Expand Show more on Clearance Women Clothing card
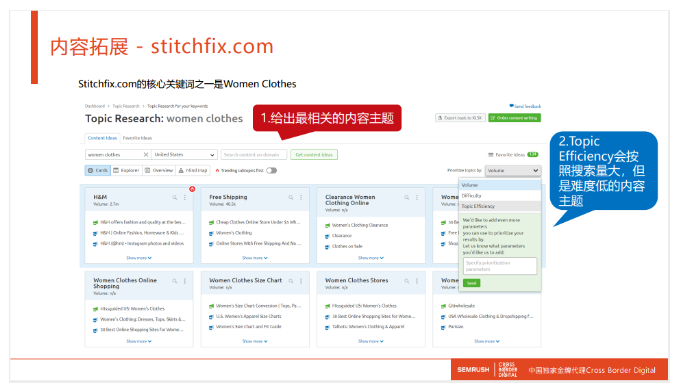The height and width of the screenshot is (385, 676). click(x=371, y=258)
